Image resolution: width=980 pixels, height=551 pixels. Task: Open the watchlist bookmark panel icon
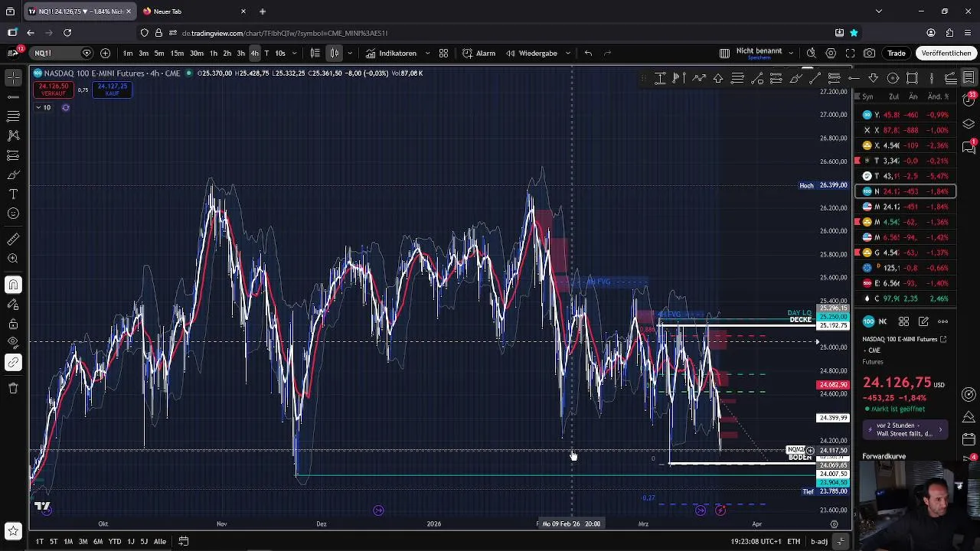969,77
